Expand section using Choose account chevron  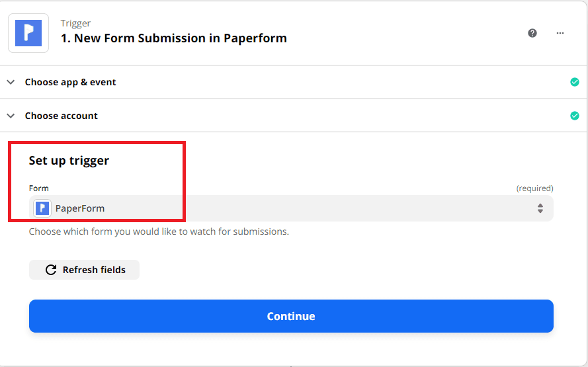pos(11,116)
